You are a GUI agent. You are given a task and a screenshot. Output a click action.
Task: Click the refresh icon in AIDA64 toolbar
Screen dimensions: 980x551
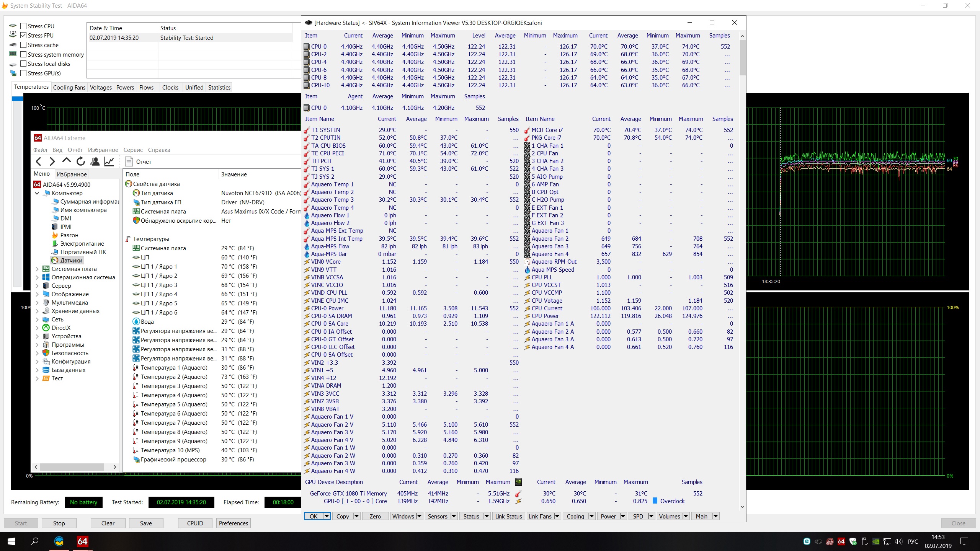pyautogui.click(x=80, y=161)
